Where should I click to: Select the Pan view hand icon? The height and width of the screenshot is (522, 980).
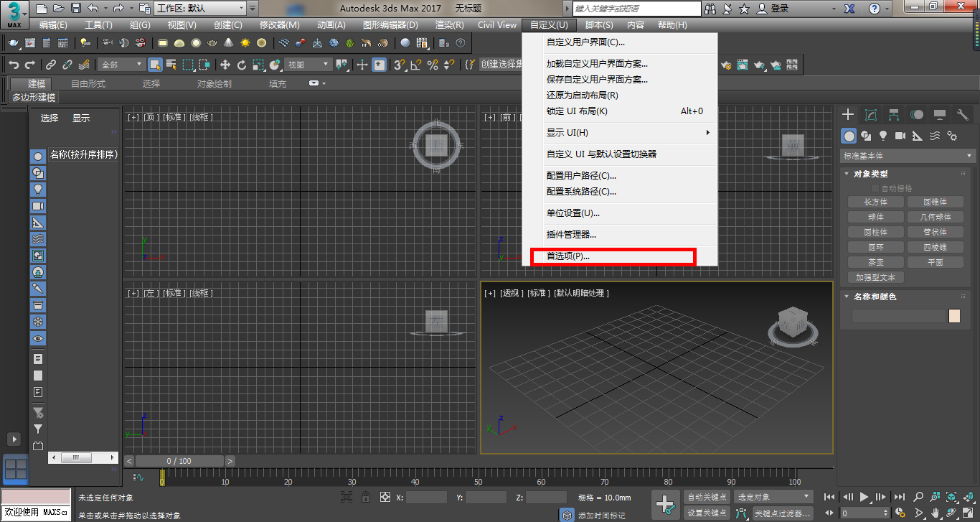935,513
